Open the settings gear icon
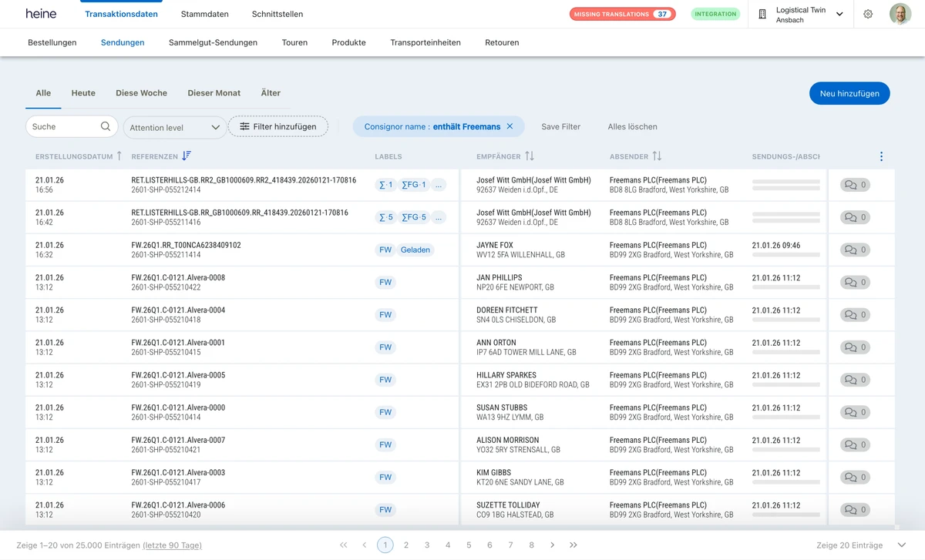The width and height of the screenshot is (925, 560). [x=868, y=13]
